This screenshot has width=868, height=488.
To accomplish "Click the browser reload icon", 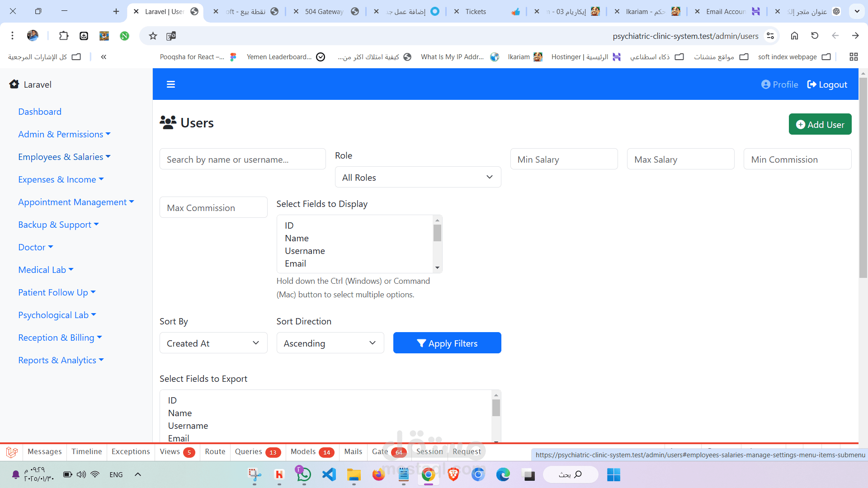I will click(815, 36).
